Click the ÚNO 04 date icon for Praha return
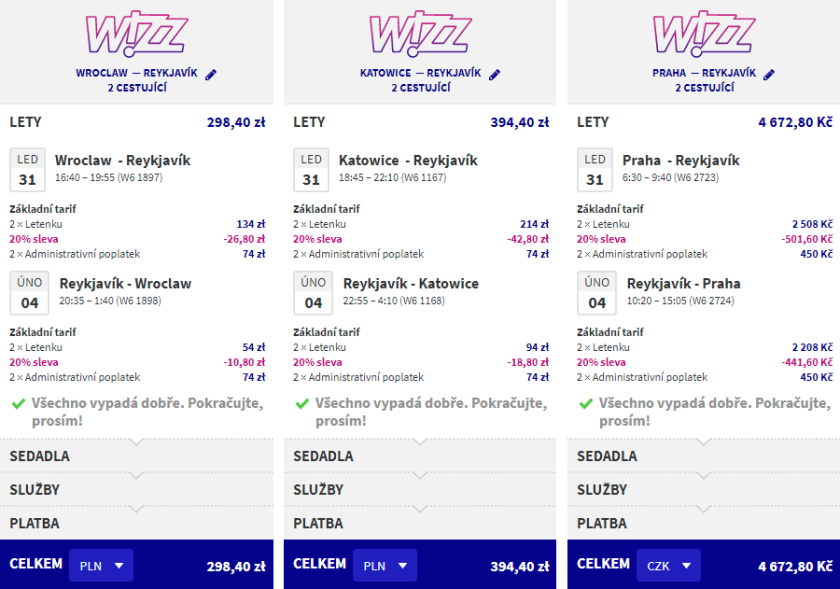The height and width of the screenshot is (589, 840). pyautogui.click(x=597, y=292)
